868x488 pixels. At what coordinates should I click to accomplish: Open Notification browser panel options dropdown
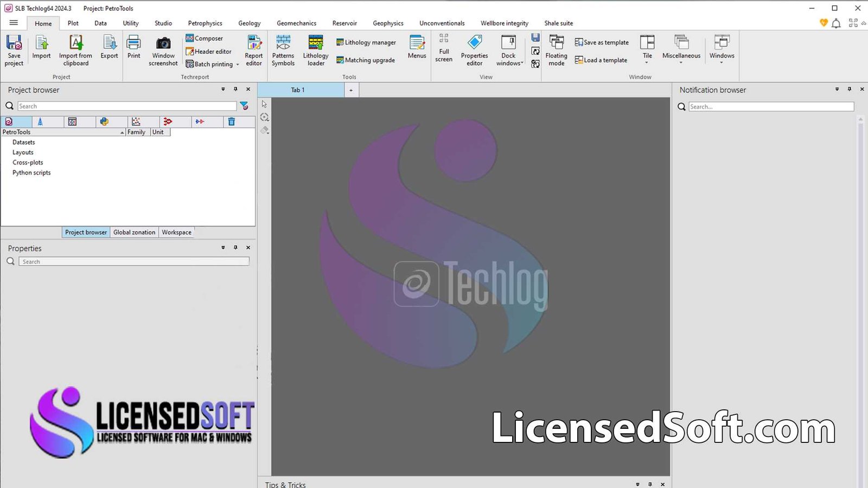pyautogui.click(x=837, y=89)
